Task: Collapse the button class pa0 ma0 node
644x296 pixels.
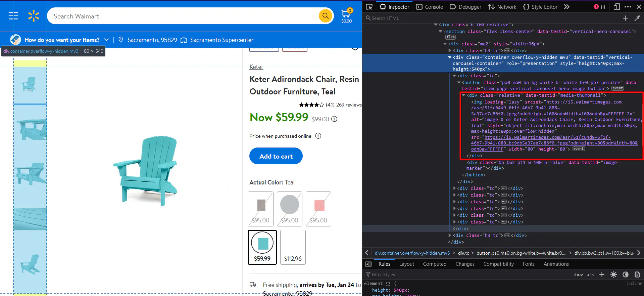Action: pyautogui.click(x=459, y=82)
